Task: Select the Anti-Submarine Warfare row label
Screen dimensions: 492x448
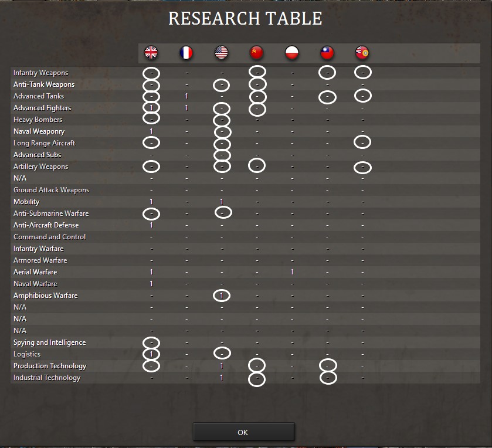Action: pos(51,213)
